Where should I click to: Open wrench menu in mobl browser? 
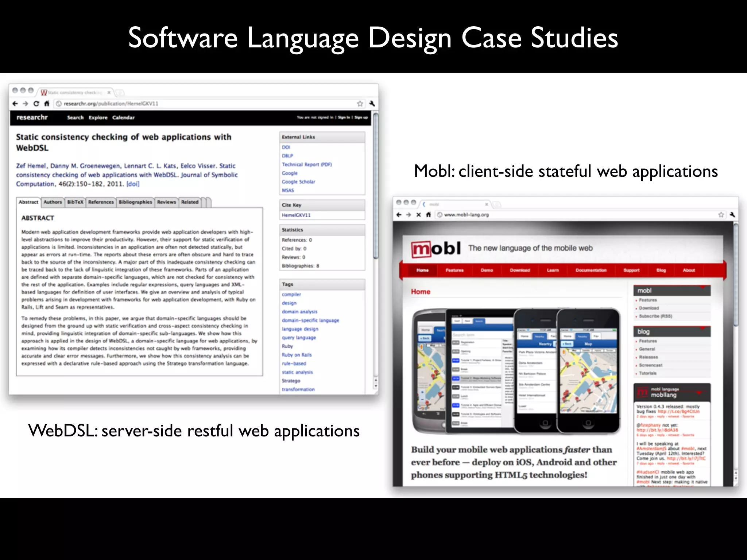tap(732, 215)
